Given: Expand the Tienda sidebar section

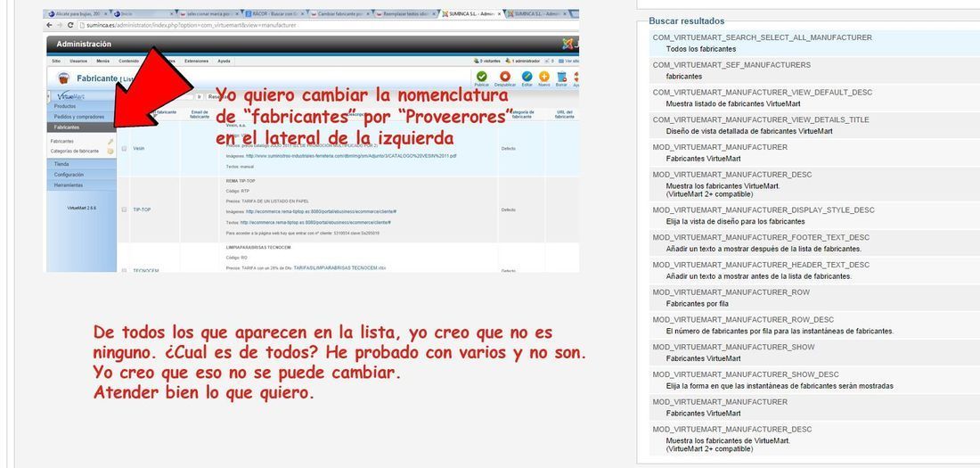Looking at the screenshot, I should (x=81, y=164).
